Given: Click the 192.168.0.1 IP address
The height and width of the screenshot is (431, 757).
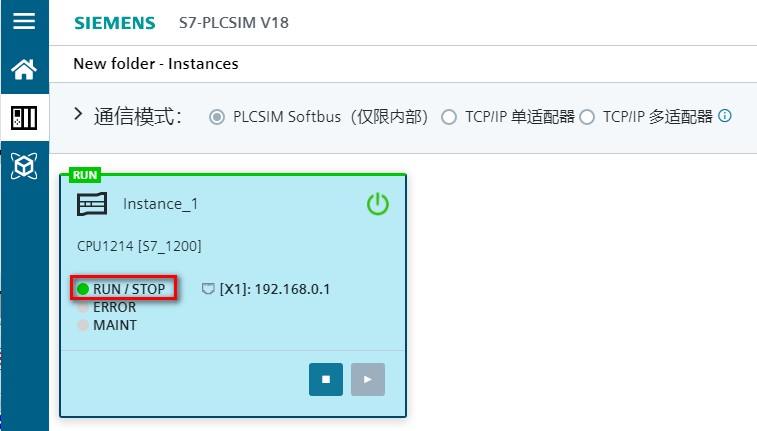Looking at the screenshot, I should [292, 289].
